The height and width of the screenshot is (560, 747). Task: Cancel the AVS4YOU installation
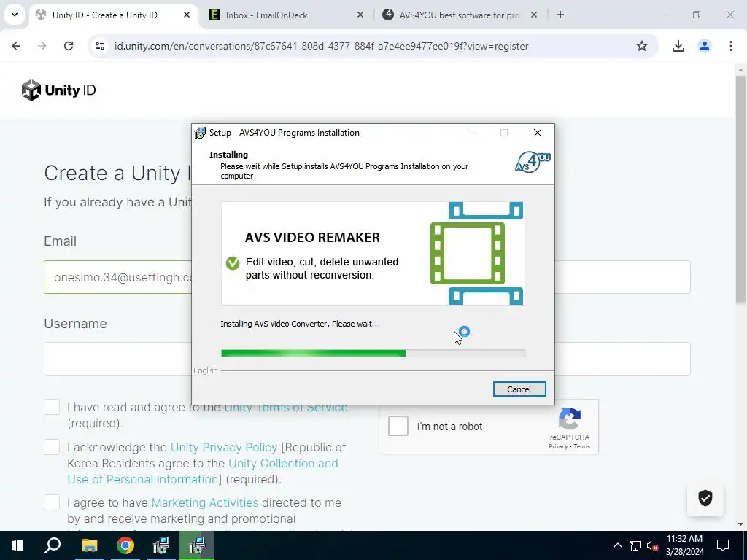point(519,389)
